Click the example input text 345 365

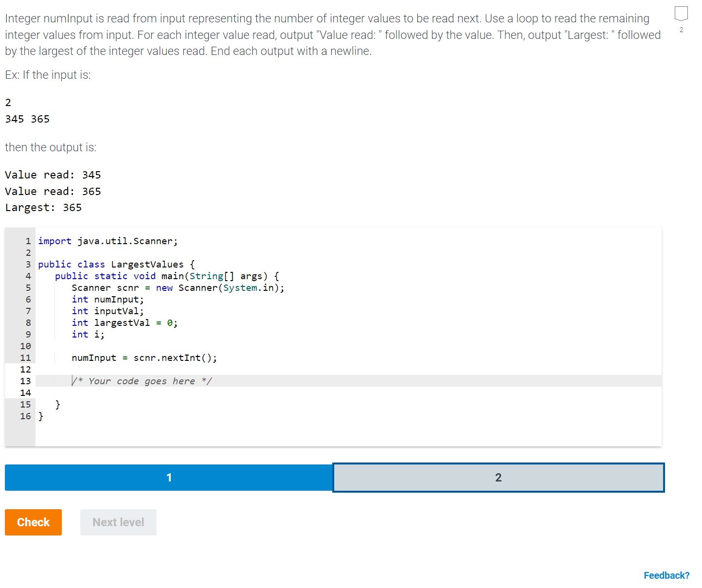27,119
